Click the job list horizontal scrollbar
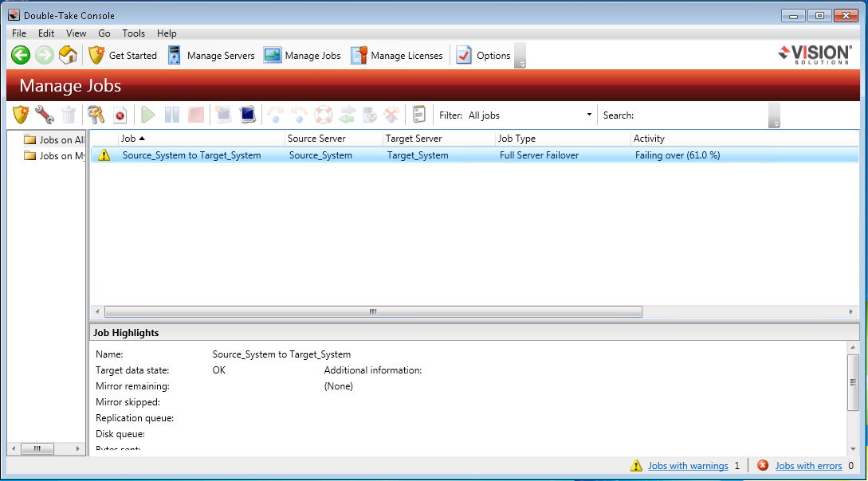Image resolution: width=868 pixels, height=481 pixels. click(372, 311)
